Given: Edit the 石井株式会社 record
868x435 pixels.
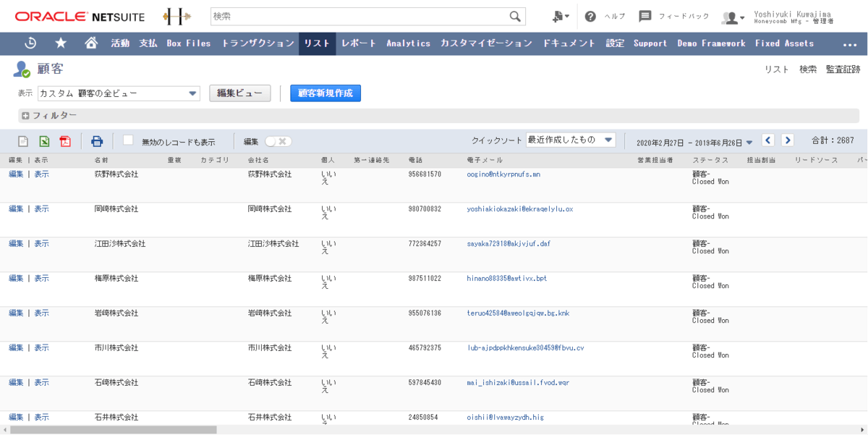Looking at the screenshot, I should [16, 418].
